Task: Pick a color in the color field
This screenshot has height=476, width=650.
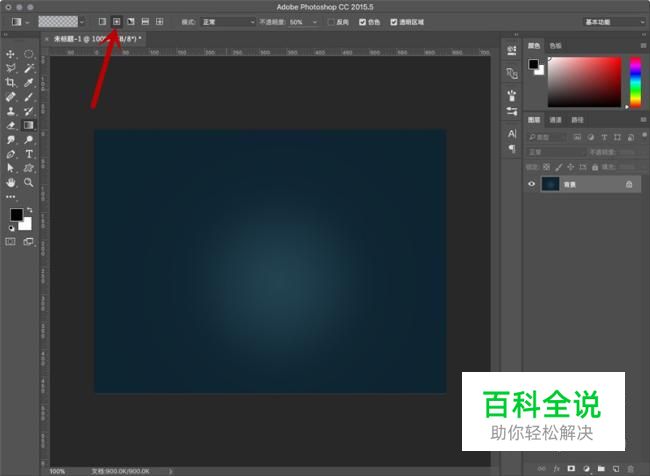Action: [x=585, y=82]
